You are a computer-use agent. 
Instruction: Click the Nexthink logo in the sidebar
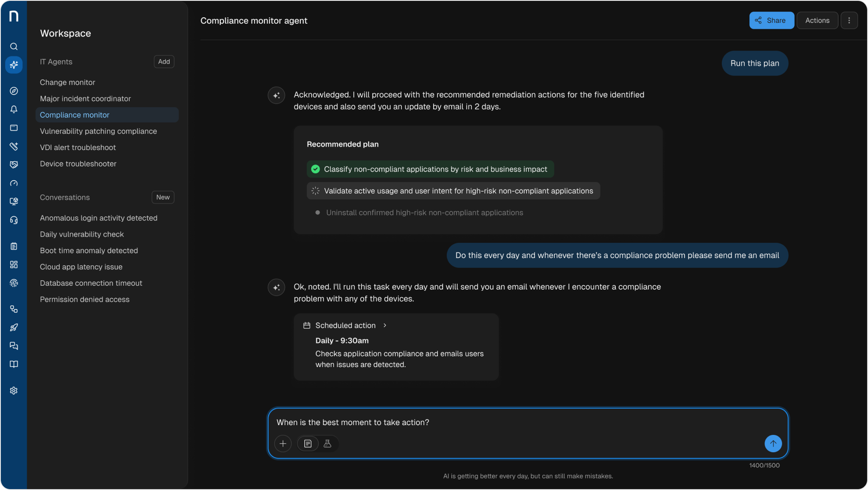click(14, 16)
